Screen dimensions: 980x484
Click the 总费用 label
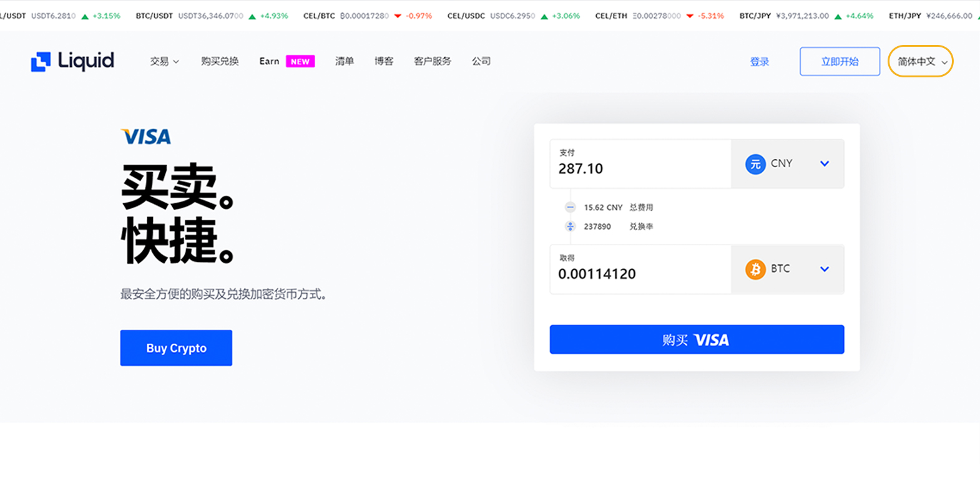pos(641,207)
